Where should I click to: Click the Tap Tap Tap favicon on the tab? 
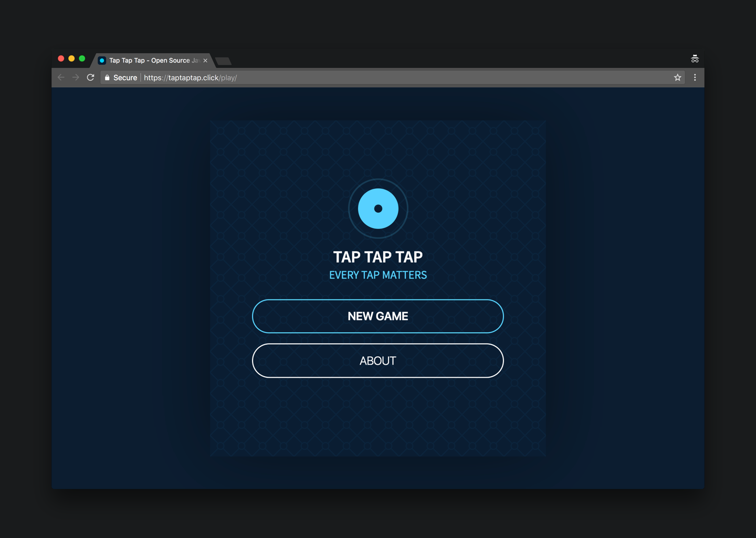click(102, 60)
